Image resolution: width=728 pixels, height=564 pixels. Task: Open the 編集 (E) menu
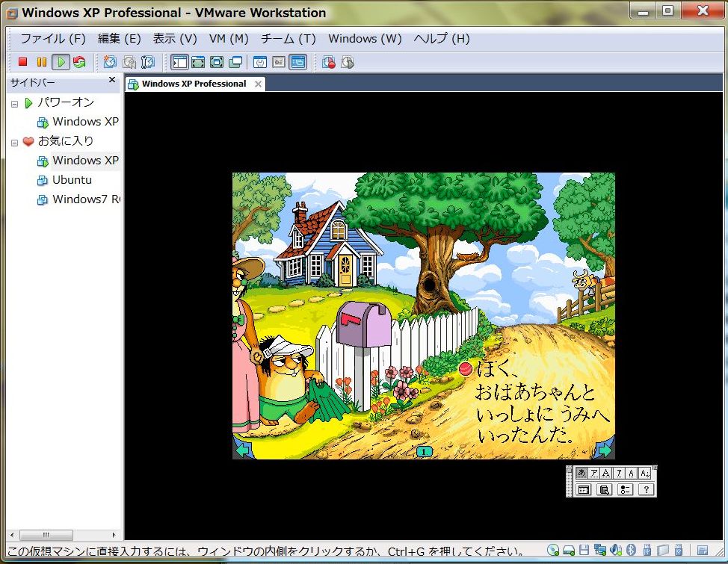coord(120,39)
